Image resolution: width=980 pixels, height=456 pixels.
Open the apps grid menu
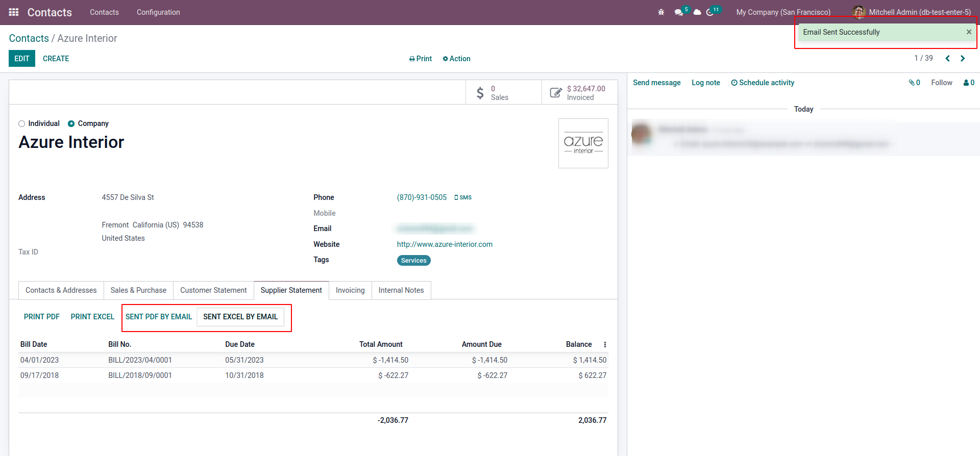(x=14, y=12)
